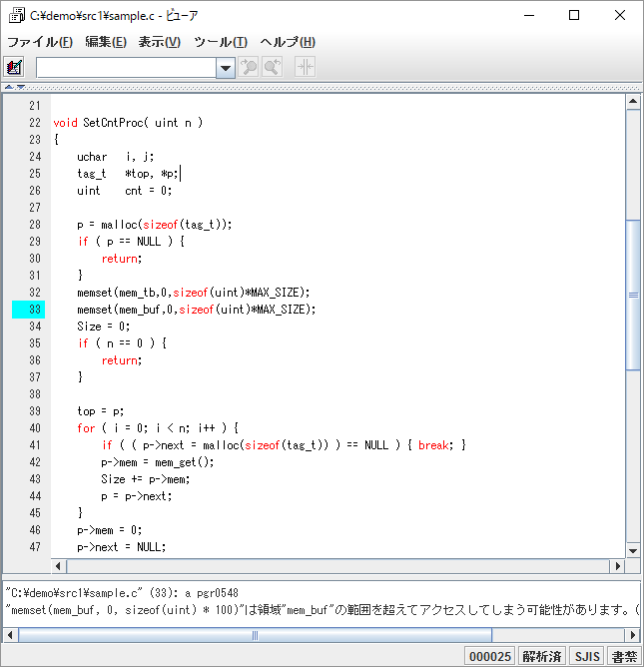Click the viewer application icon in title bar
This screenshot has width=644, height=667.
click(x=17, y=15)
